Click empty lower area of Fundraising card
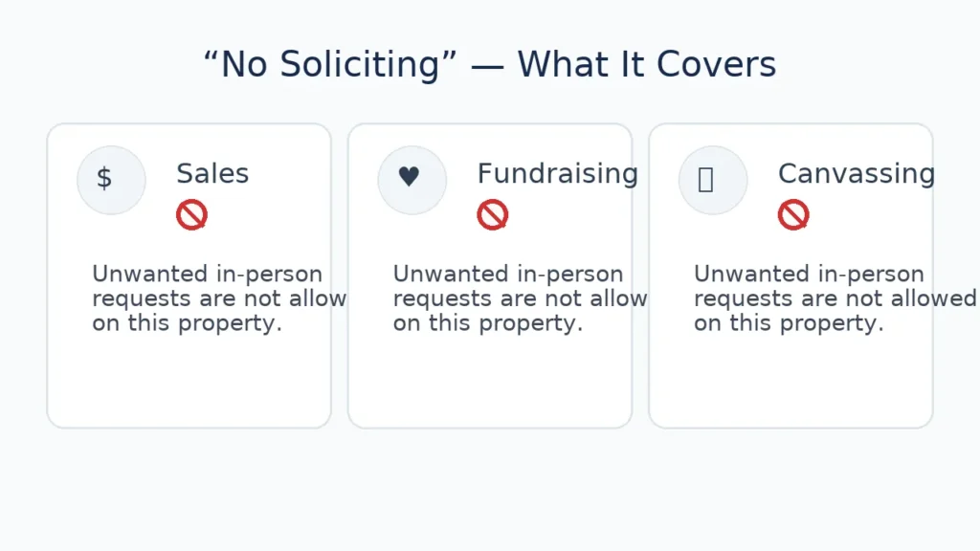This screenshot has width=980, height=551. click(489, 383)
